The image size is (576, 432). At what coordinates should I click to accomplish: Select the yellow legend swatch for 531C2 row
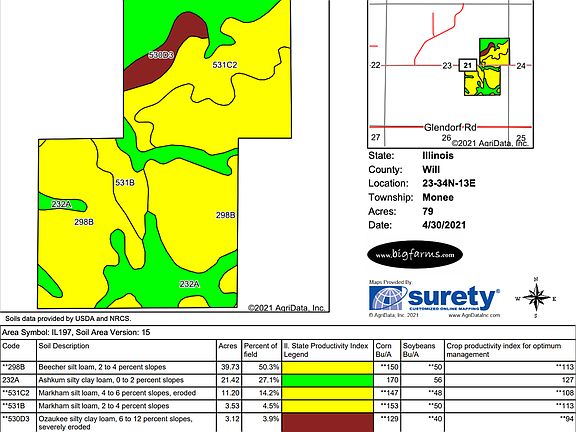(328, 393)
